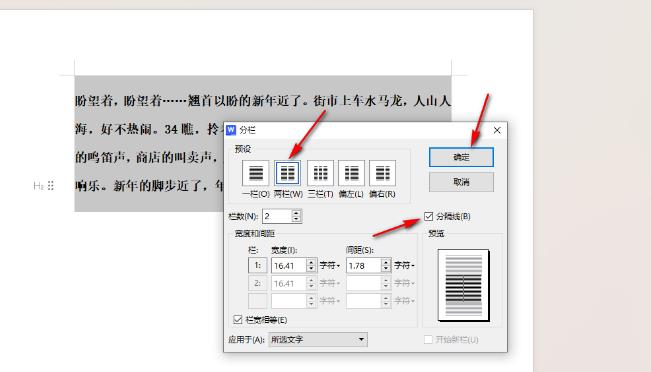The width and height of the screenshot is (651, 372).
Task: Close the 分栏 dialog
Action: click(x=497, y=130)
